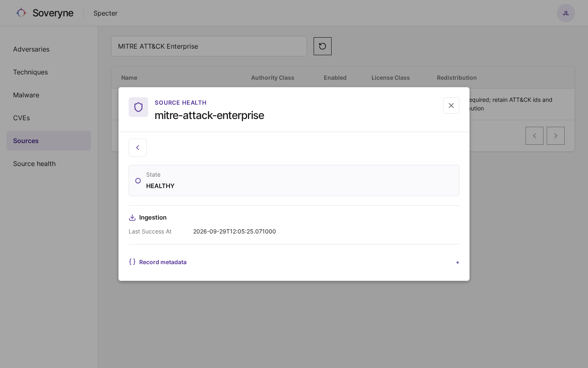Click the Specter product label
This screenshot has width=588, height=368.
pyautogui.click(x=105, y=13)
